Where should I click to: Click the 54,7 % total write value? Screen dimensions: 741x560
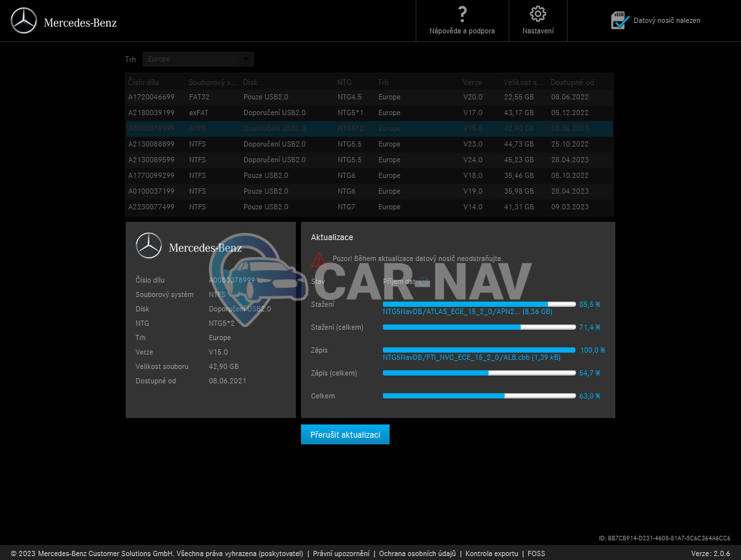point(590,373)
